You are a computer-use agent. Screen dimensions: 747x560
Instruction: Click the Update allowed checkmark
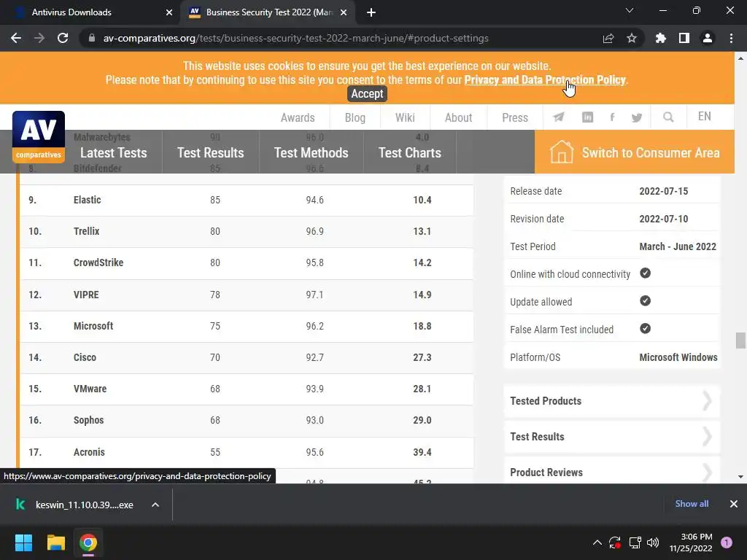click(x=645, y=301)
